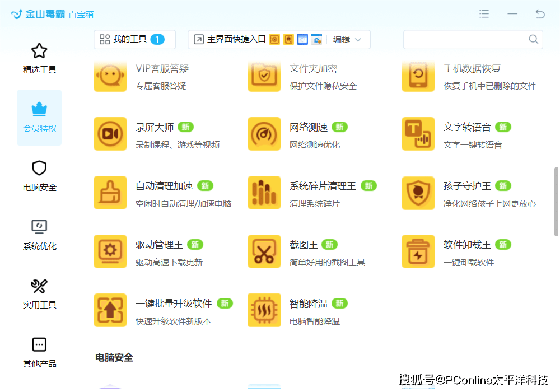Click the 网络测速 title text
560x392 pixels.
click(309, 127)
